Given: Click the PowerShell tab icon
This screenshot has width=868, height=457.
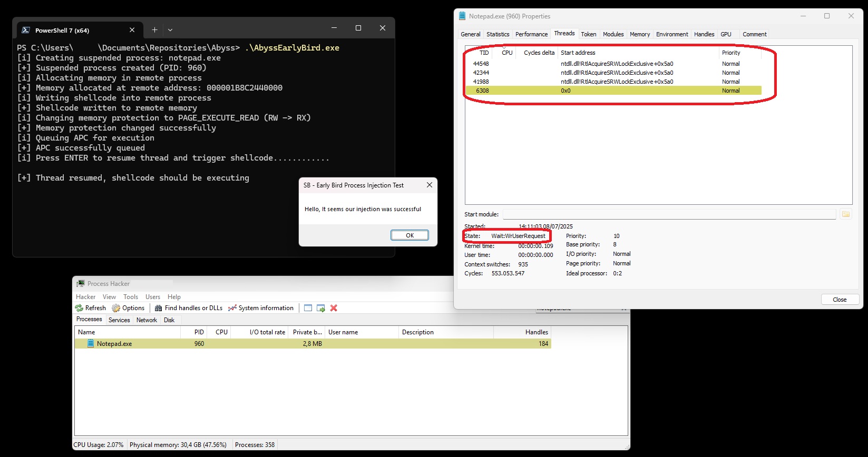Looking at the screenshot, I should [25, 30].
